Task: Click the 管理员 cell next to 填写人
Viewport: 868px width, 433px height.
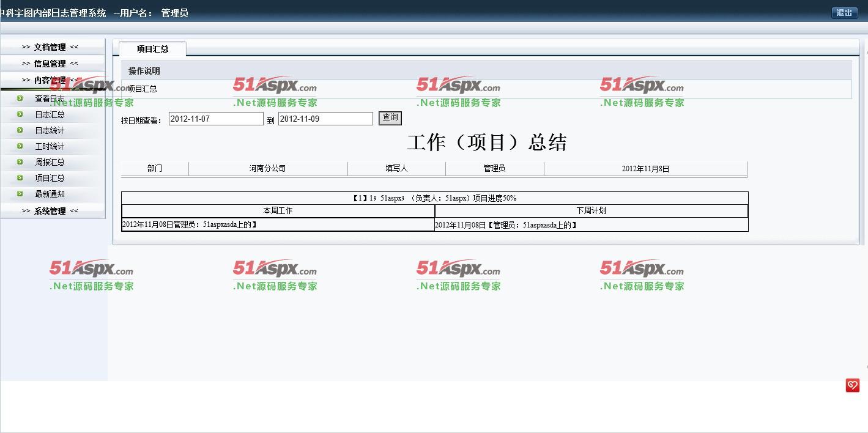Action: click(x=494, y=168)
